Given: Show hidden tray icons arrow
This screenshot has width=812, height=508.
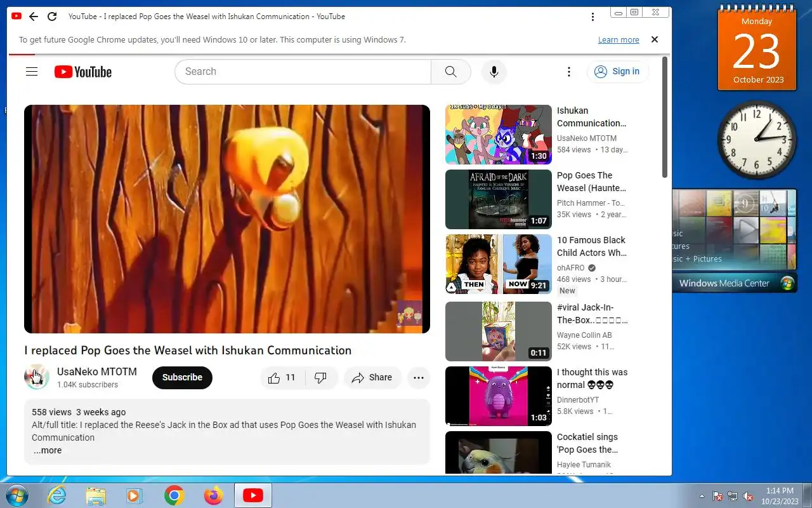Looking at the screenshot, I should click(702, 496).
